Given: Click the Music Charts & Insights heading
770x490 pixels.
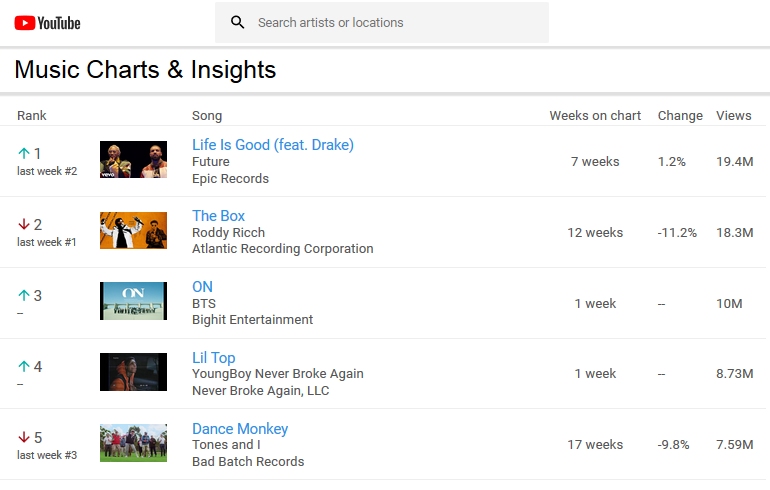Looking at the screenshot, I should click(x=145, y=69).
